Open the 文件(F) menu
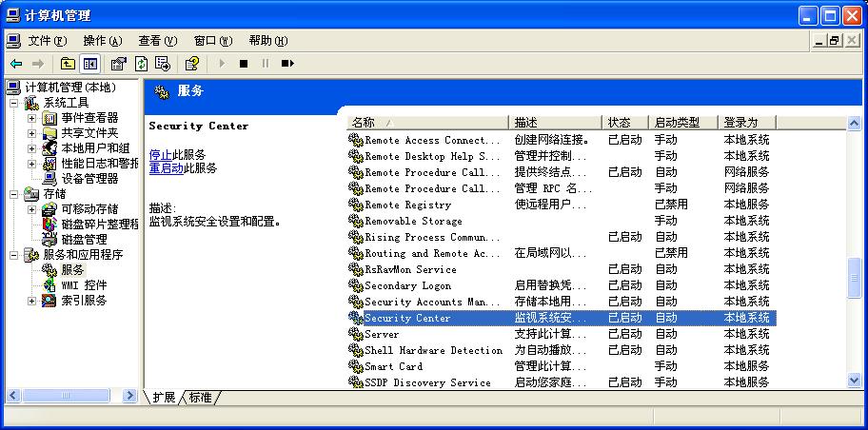The image size is (868, 430). tap(47, 41)
